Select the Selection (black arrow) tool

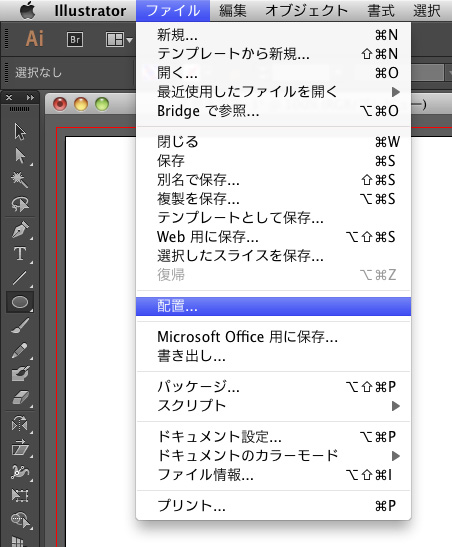click(x=20, y=132)
